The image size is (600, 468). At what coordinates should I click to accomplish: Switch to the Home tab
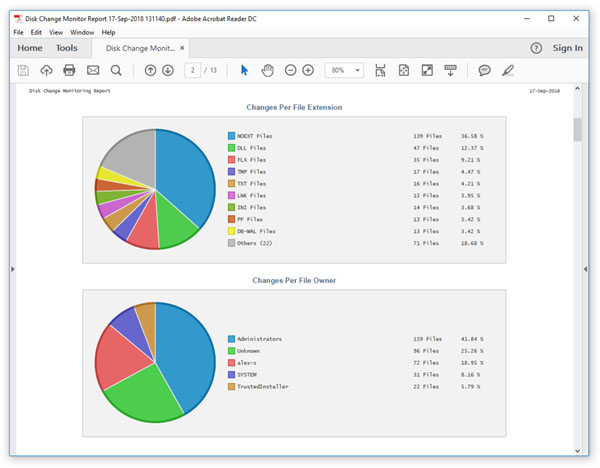(x=30, y=48)
